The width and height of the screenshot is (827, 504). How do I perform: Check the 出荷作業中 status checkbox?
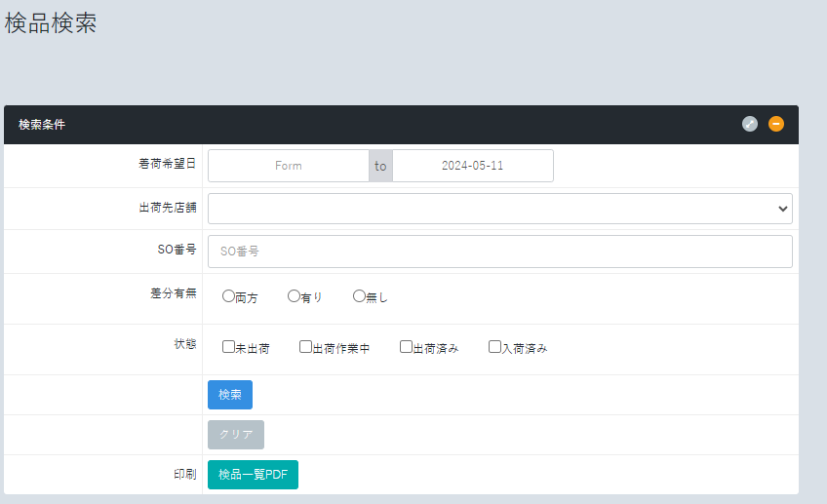(305, 347)
